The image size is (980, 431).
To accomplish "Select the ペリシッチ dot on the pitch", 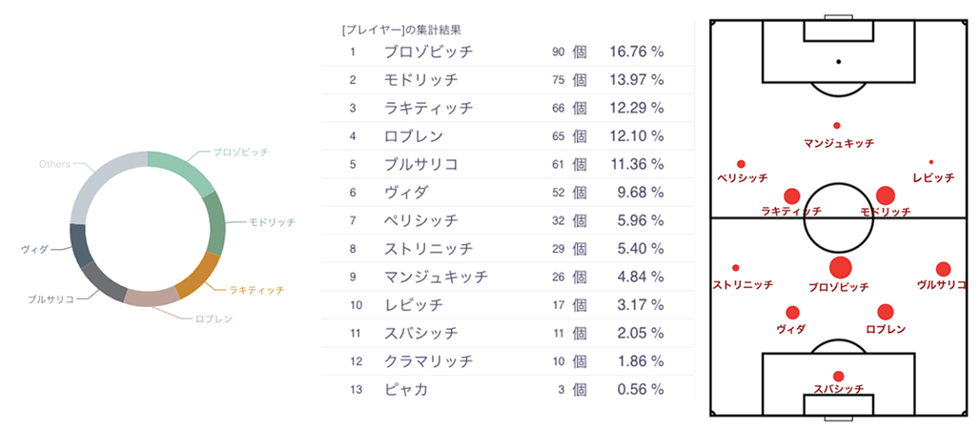I will click(x=741, y=163).
